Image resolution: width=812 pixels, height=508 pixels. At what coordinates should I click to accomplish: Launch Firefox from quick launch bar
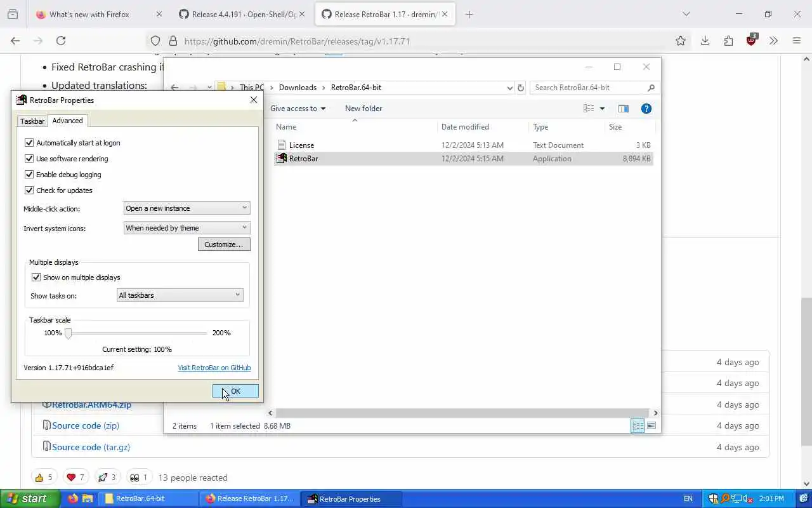[73, 498]
